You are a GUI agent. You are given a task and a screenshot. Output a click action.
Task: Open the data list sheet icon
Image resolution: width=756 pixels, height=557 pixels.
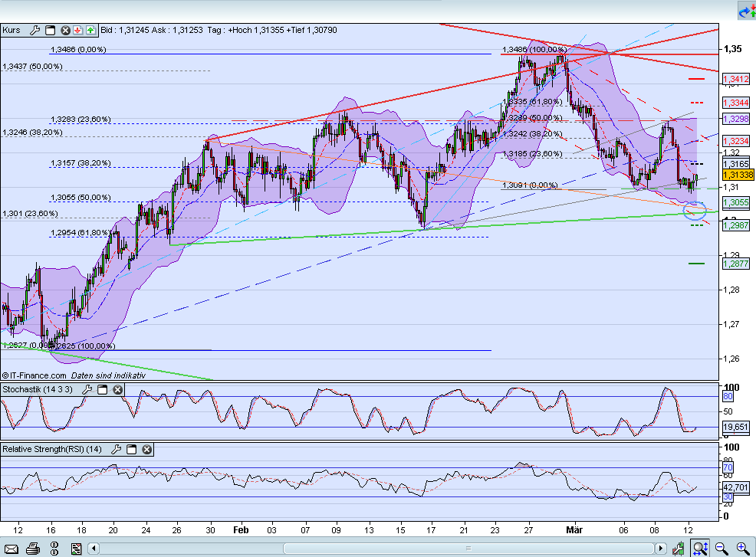[x=76, y=549]
